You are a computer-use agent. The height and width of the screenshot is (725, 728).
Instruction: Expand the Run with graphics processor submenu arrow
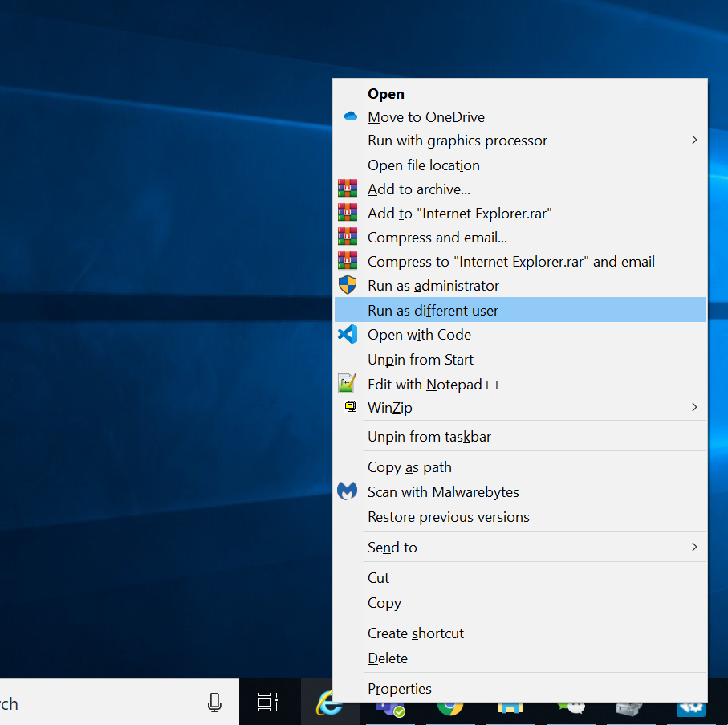click(693, 141)
